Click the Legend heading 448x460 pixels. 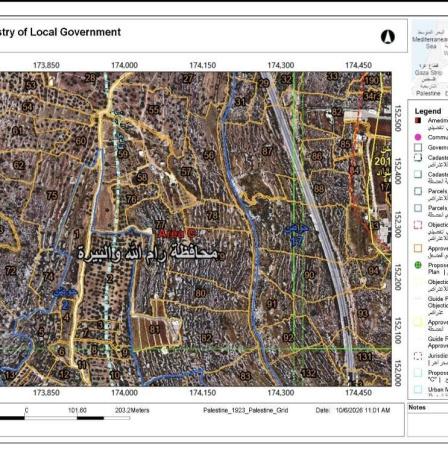click(x=428, y=111)
